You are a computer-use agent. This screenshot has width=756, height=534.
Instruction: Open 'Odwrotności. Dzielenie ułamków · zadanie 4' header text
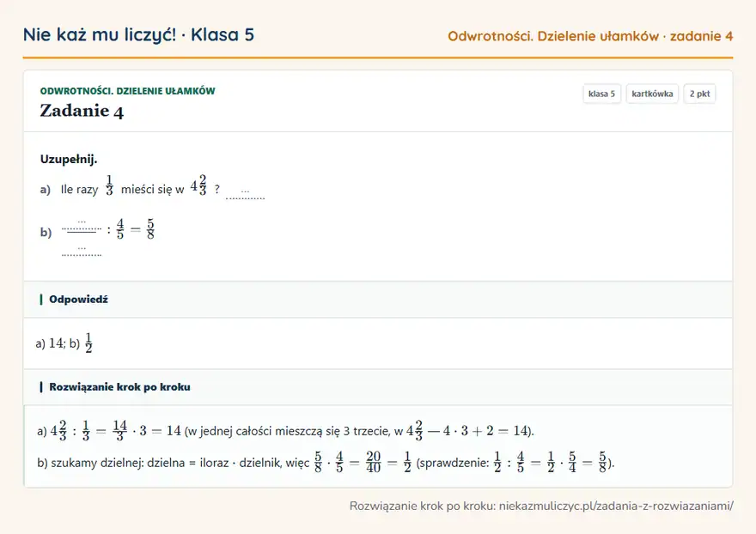(590, 36)
